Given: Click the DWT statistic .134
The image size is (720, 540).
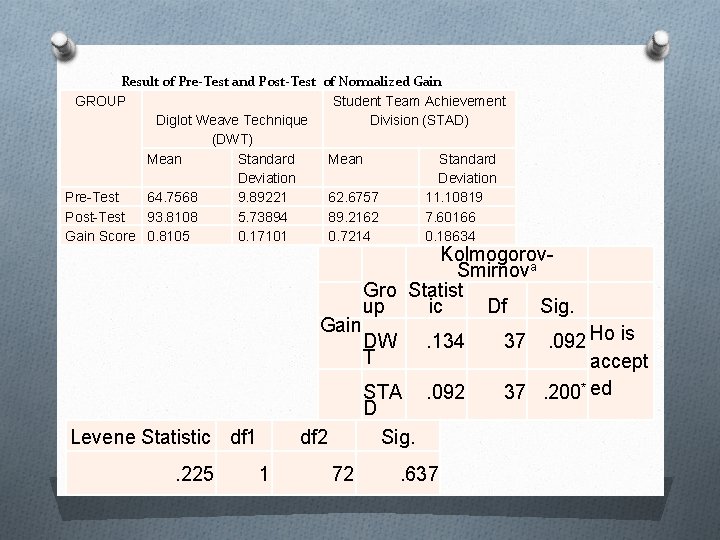Looking at the screenshot, I should [x=445, y=341].
